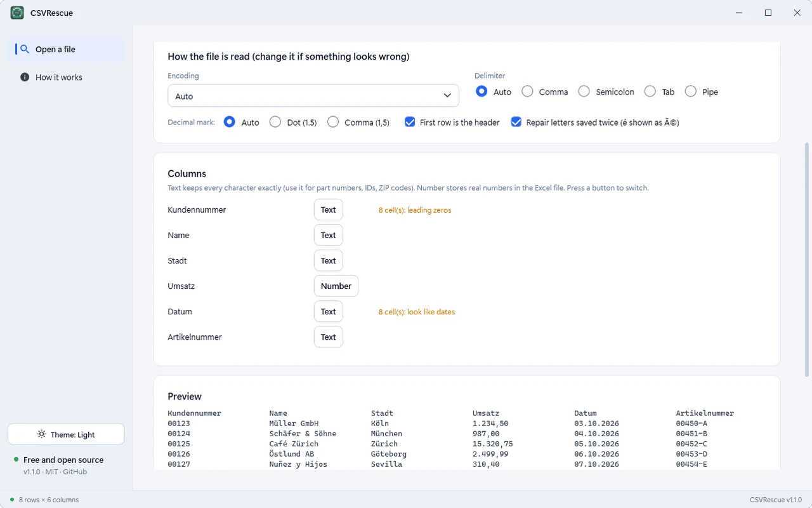Click the v1.1.0 · MIT · GitHub line
Image resolution: width=812 pixels, height=508 pixels.
click(x=55, y=472)
